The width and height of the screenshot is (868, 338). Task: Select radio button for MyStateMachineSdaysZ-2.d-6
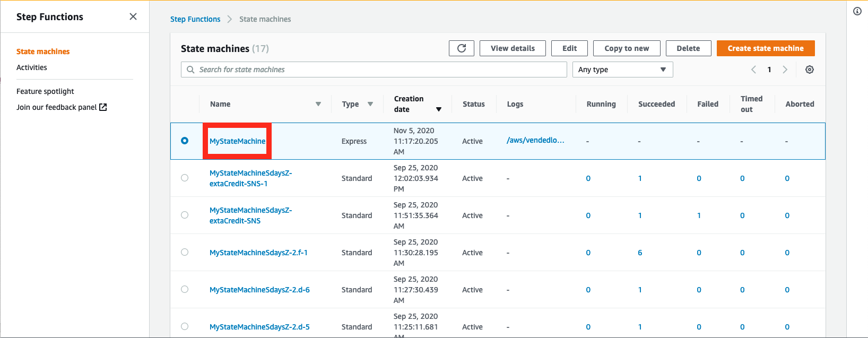185,289
